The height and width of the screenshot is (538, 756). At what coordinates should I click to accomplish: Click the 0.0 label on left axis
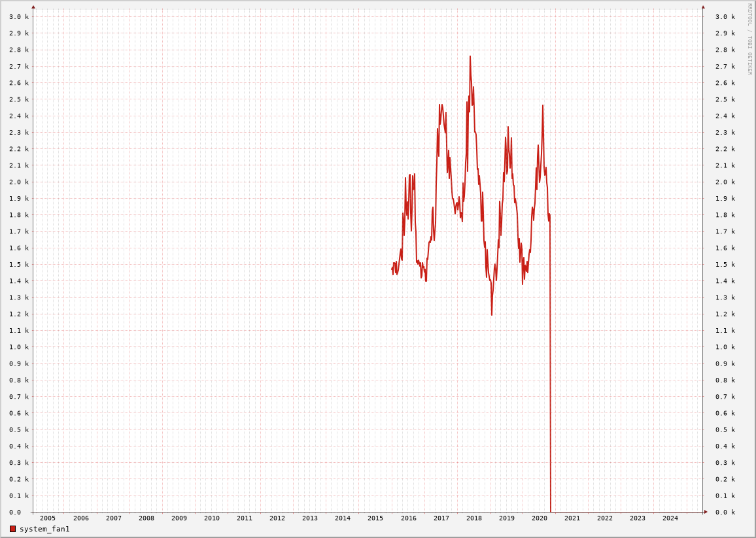click(15, 513)
